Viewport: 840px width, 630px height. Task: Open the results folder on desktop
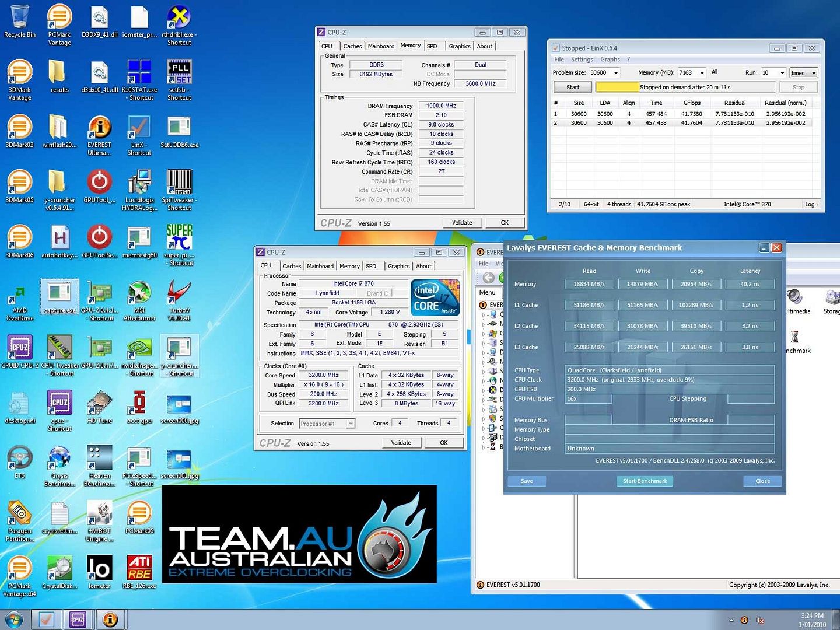coord(60,76)
